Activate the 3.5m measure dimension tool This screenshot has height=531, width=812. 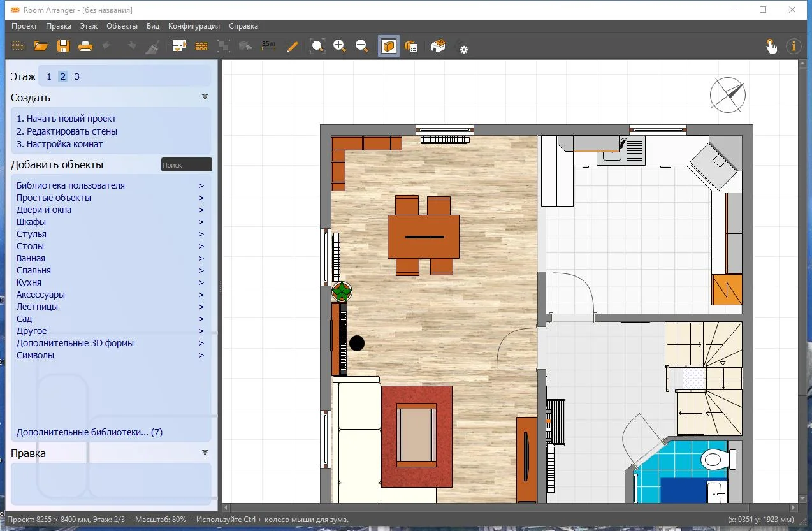pos(268,46)
